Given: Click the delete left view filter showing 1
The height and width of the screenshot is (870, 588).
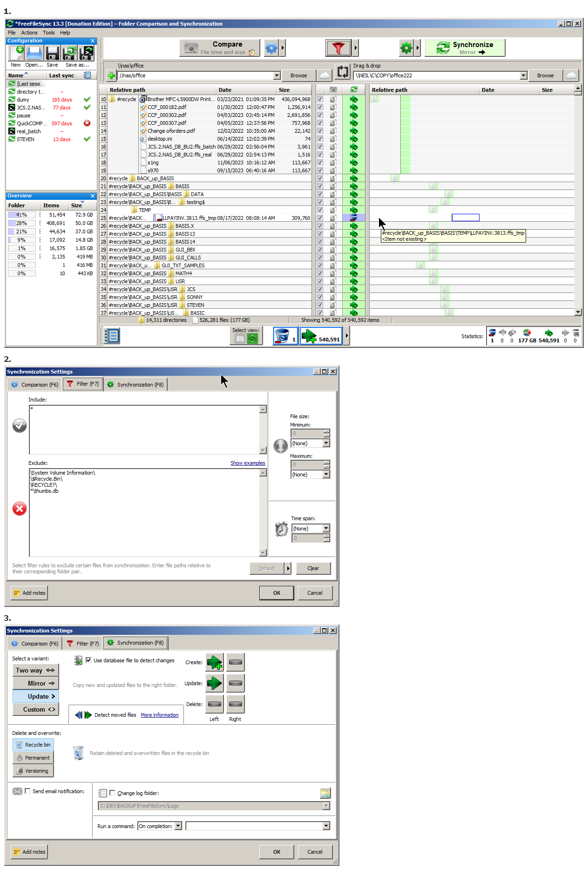Looking at the screenshot, I should 285,336.
